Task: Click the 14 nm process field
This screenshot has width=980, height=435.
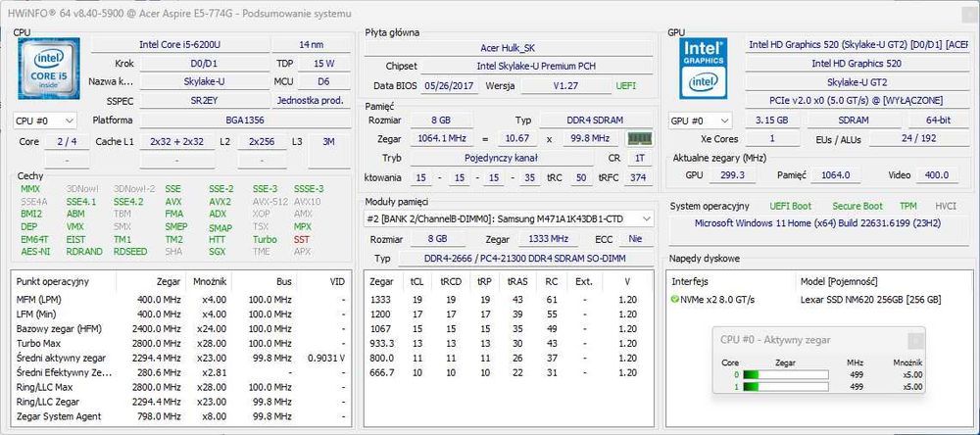Action: tap(312, 45)
